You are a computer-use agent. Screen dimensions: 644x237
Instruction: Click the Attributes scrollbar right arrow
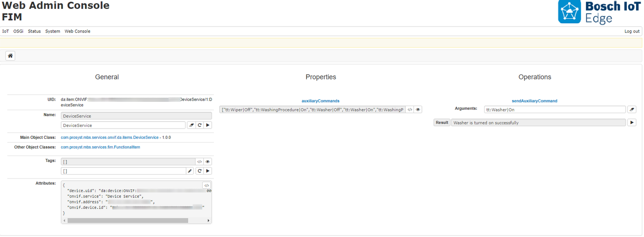[209, 220]
